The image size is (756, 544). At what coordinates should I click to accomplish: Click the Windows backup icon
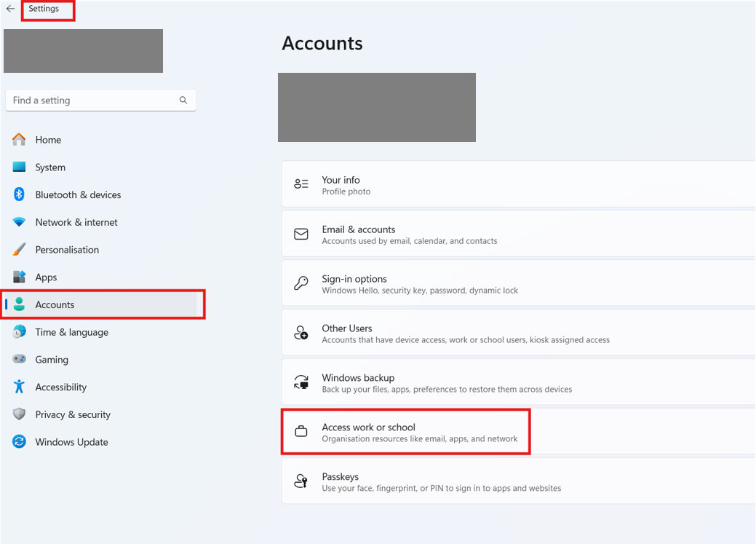[301, 382]
